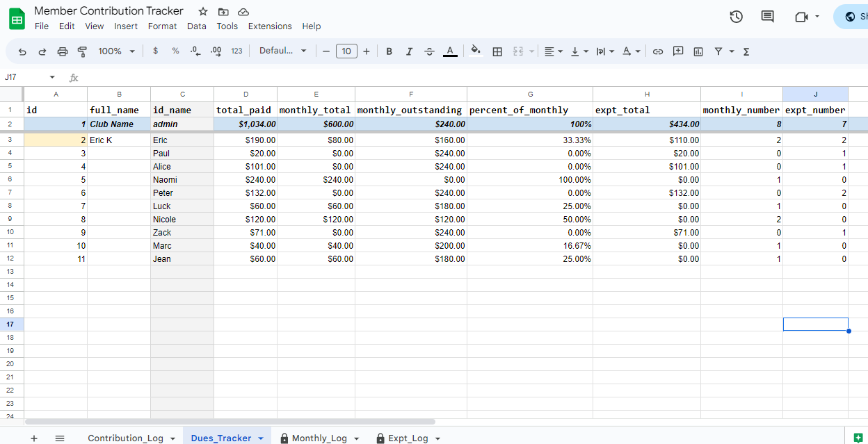This screenshot has height=444, width=868.
Task: Click the Eric K cell
Action: pos(119,140)
